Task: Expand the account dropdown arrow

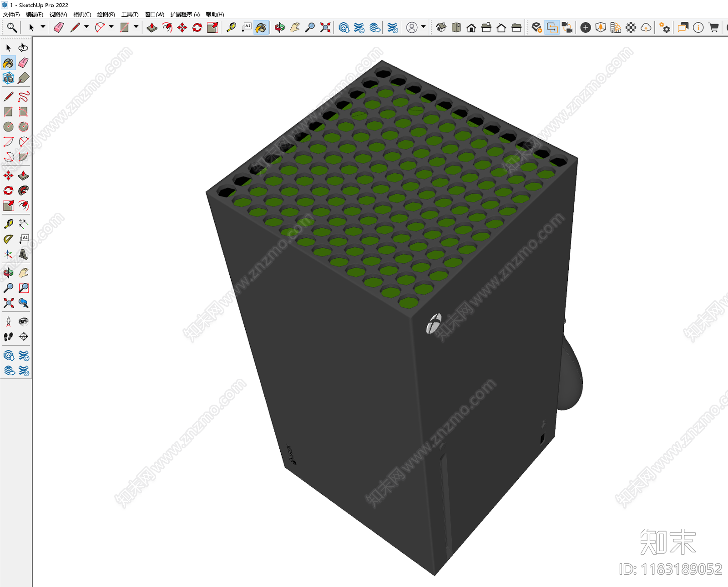Action: point(424,27)
